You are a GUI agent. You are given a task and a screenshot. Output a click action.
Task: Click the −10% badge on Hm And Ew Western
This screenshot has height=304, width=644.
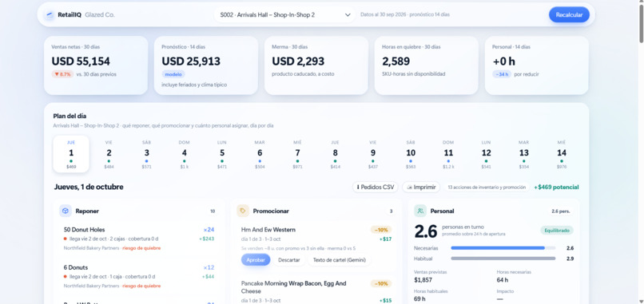(x=381, y=230)
